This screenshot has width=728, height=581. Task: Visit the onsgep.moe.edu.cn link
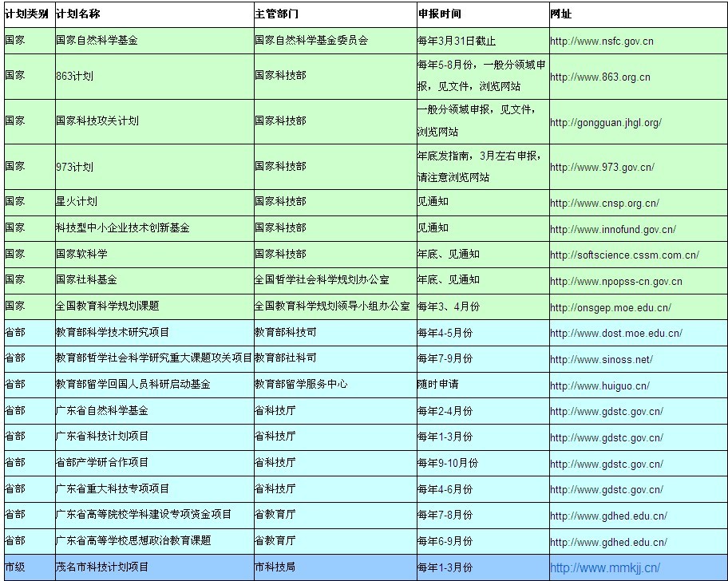click(611, 308)
